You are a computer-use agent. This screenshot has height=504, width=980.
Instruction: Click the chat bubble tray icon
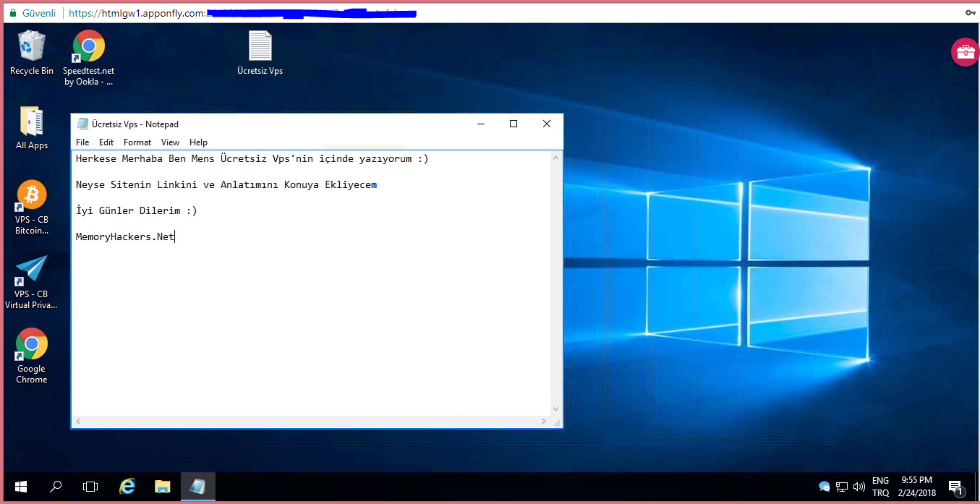pos(824,487)
